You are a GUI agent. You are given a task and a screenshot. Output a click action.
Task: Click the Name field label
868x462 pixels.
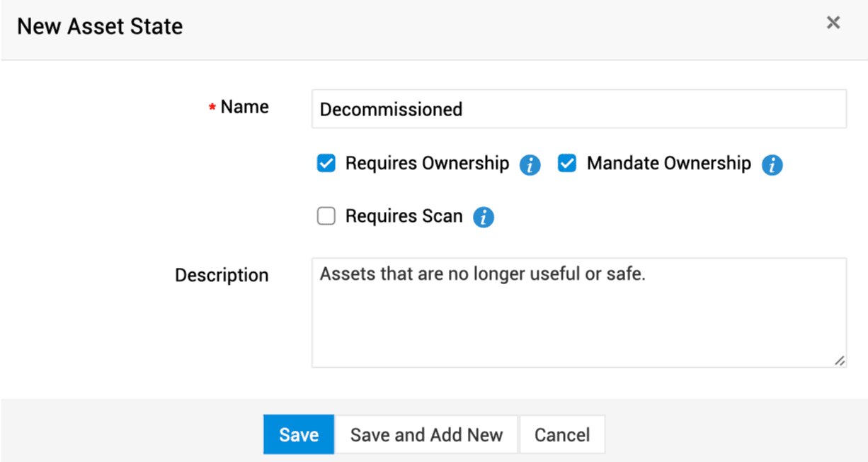click(244, 107)
